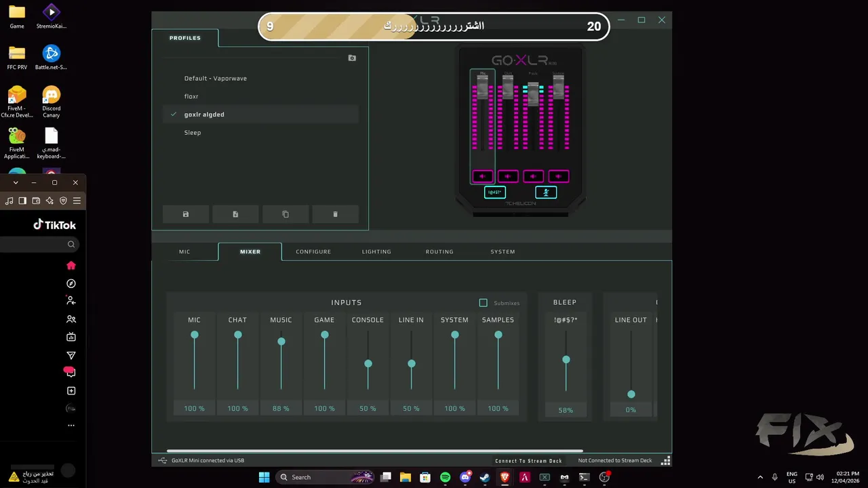Click the CHAT input volume slider handle
Image resolution: width=868 pixels, height=488 pixels.
pyautogui.click(x=238, y=335)
